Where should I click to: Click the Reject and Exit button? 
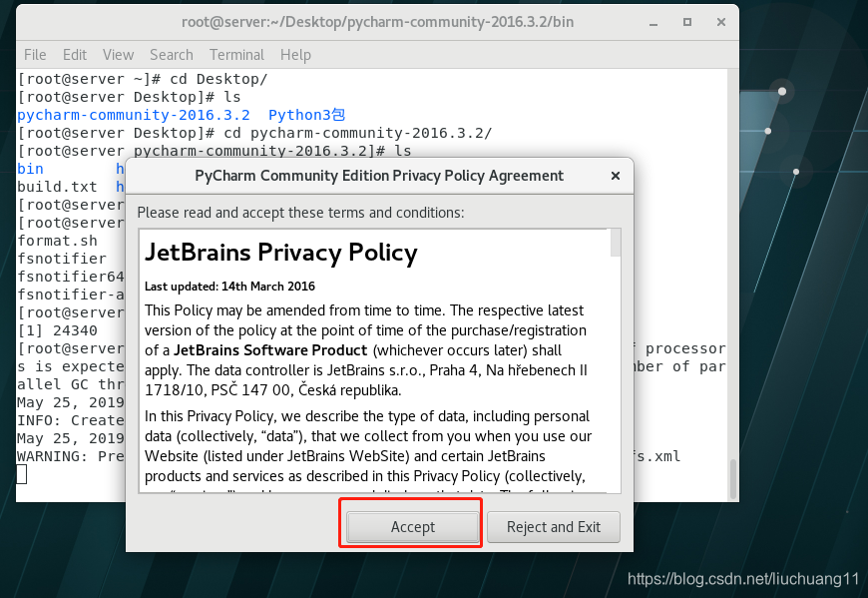[554, 526]
